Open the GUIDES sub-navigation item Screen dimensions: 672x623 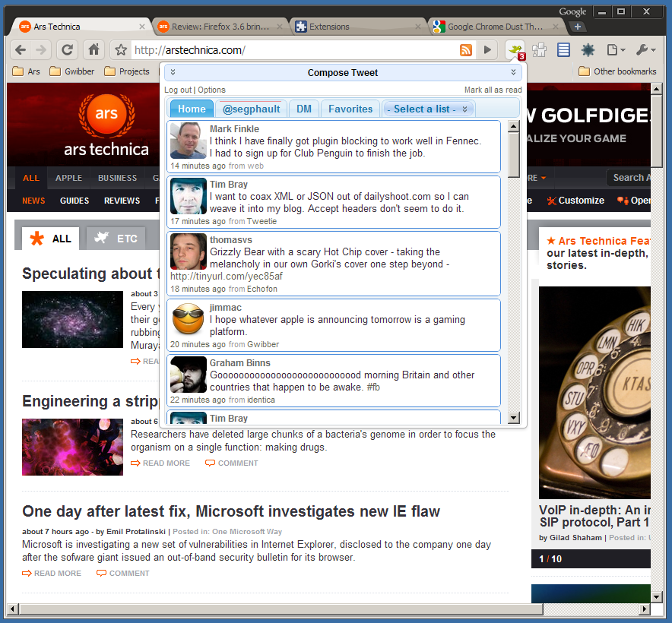(x=74, y=201)
